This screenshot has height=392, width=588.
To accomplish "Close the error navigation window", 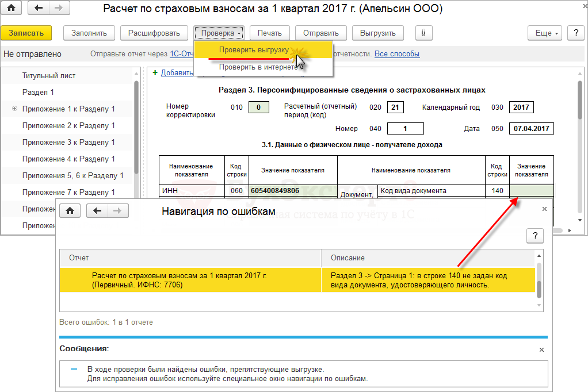I will point(544,209).
